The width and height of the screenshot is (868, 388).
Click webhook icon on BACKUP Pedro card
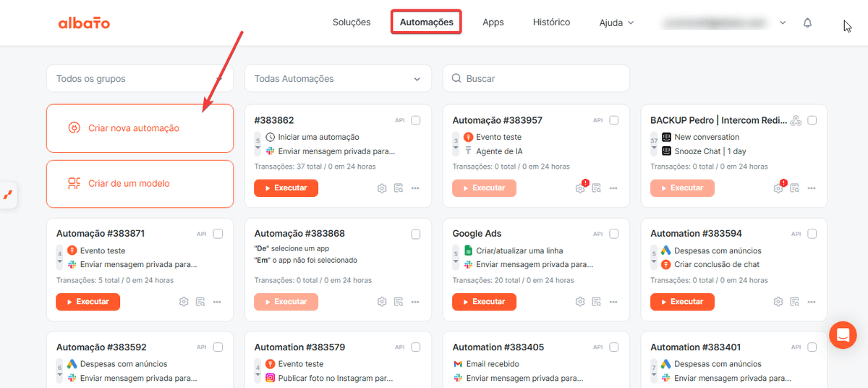(796, 120)
